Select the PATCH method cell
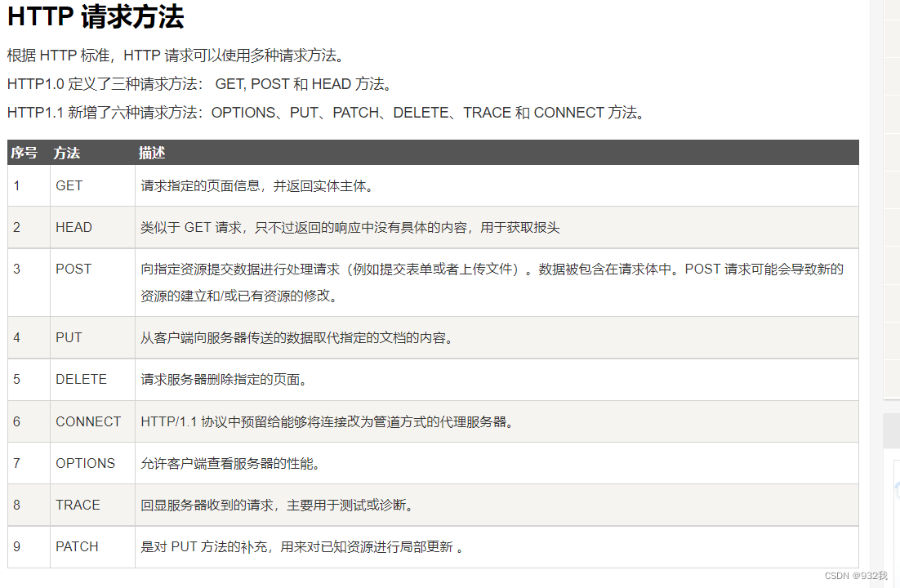 [77, 546]
